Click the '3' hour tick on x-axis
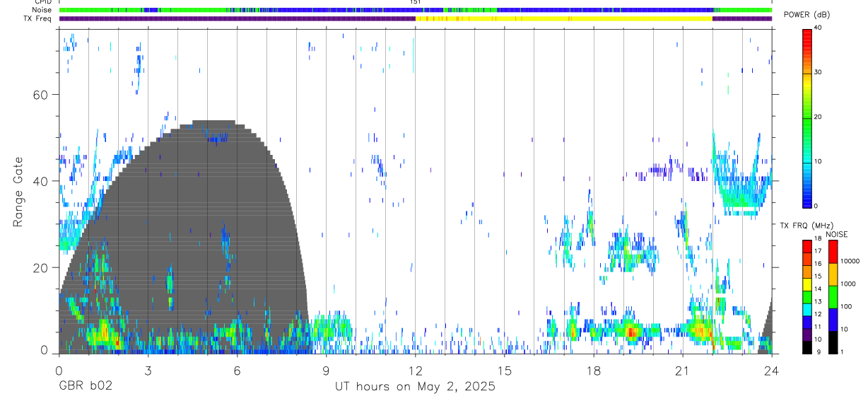The image size is (868, 401). click(x=148, y=370)
